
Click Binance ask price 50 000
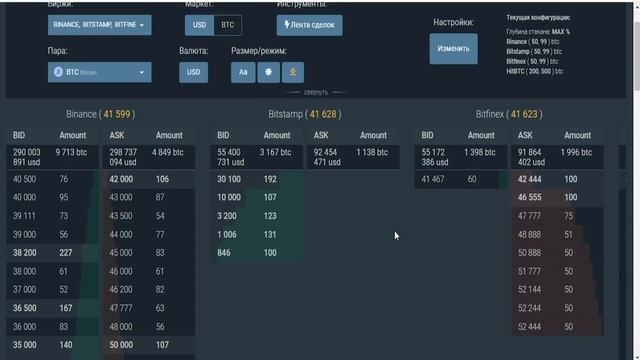tap(121, 345)
